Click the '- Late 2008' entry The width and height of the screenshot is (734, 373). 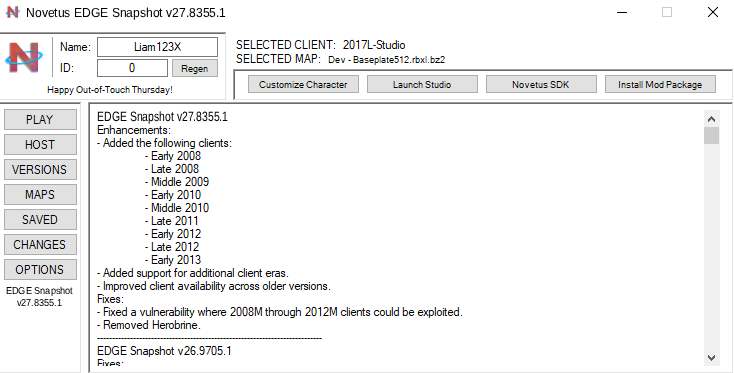coord(172,169)
